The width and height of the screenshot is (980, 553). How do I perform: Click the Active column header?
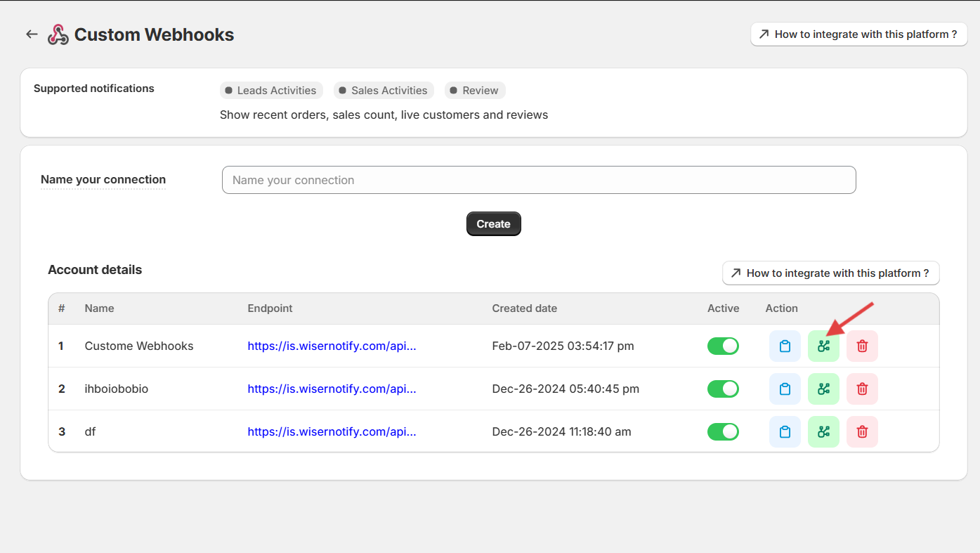(723, 308)
